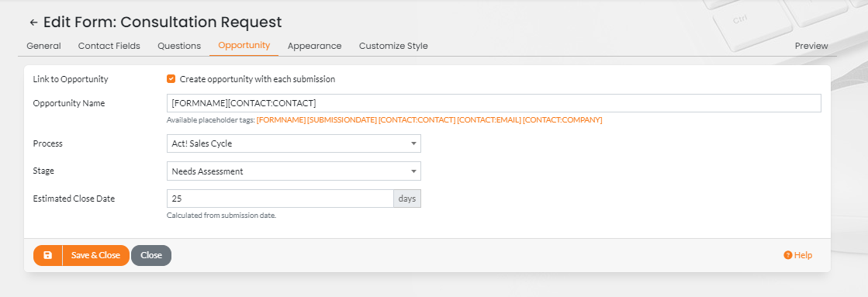Switch to Customize Style tab
The image size is (868, 297).
(393, 46)
